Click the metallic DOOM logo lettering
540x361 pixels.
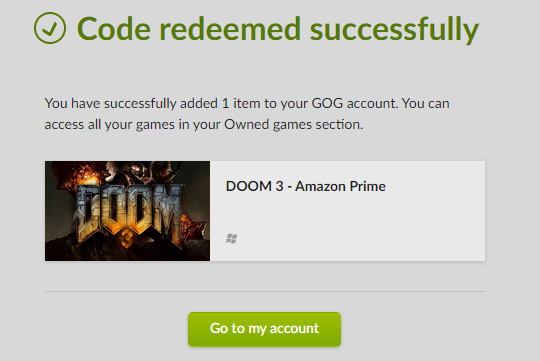128,213
